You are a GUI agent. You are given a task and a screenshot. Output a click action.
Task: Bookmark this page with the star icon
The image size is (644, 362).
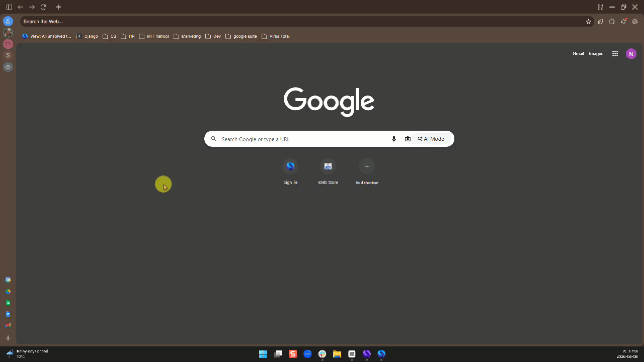[x=588, y=22]
